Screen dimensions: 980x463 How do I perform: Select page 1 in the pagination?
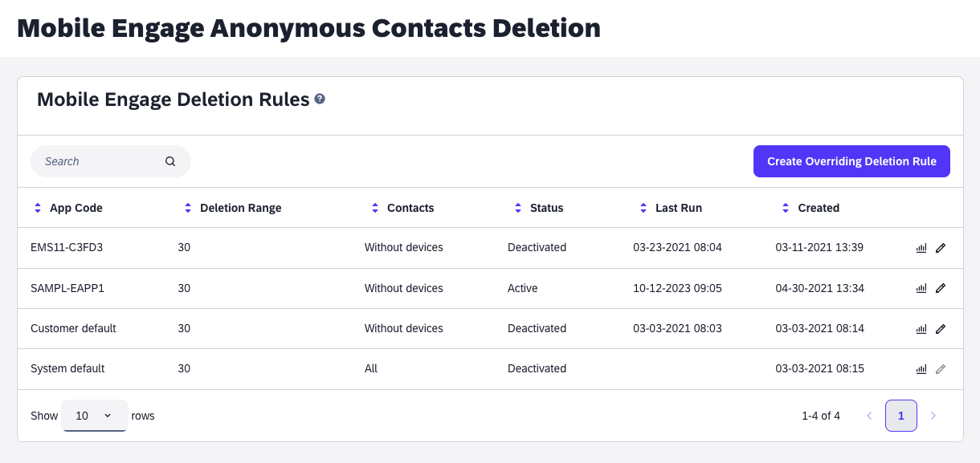pyautogui.click(x=900, y=416)
